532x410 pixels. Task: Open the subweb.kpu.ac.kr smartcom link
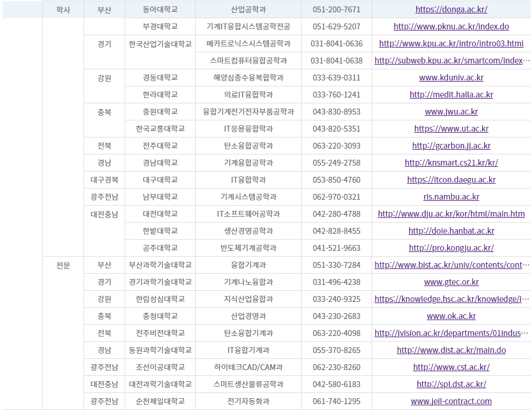click(452, 61)
